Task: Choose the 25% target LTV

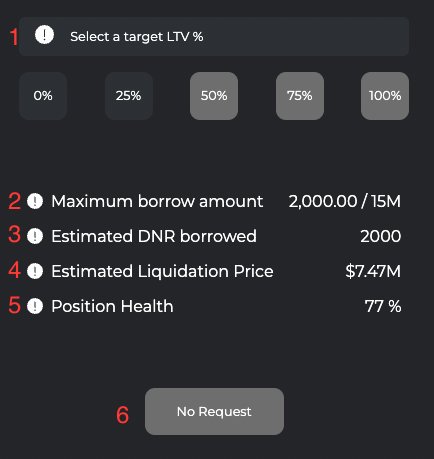Action: 129,96
